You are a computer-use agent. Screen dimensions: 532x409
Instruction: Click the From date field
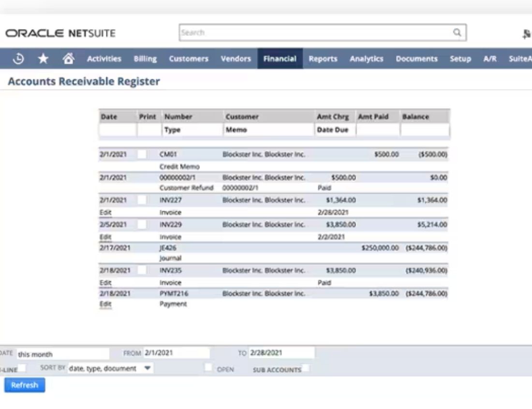pyautogui.click(x=176, y=353)
